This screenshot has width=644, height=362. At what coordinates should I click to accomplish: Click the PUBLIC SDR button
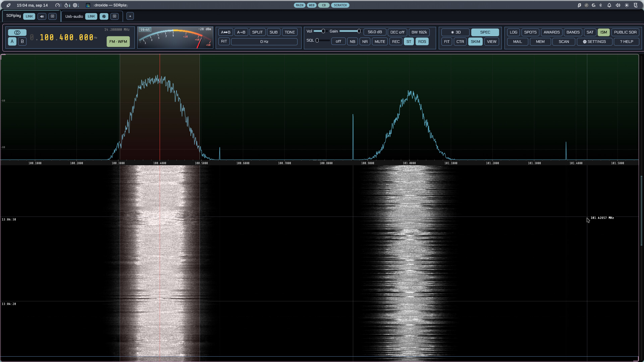(625, 32)
